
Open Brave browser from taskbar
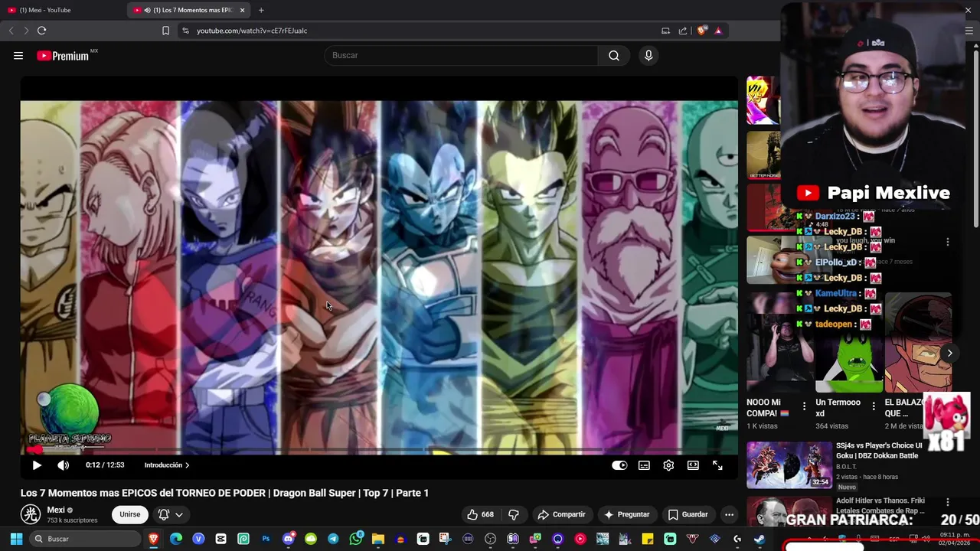click(154, 539)
